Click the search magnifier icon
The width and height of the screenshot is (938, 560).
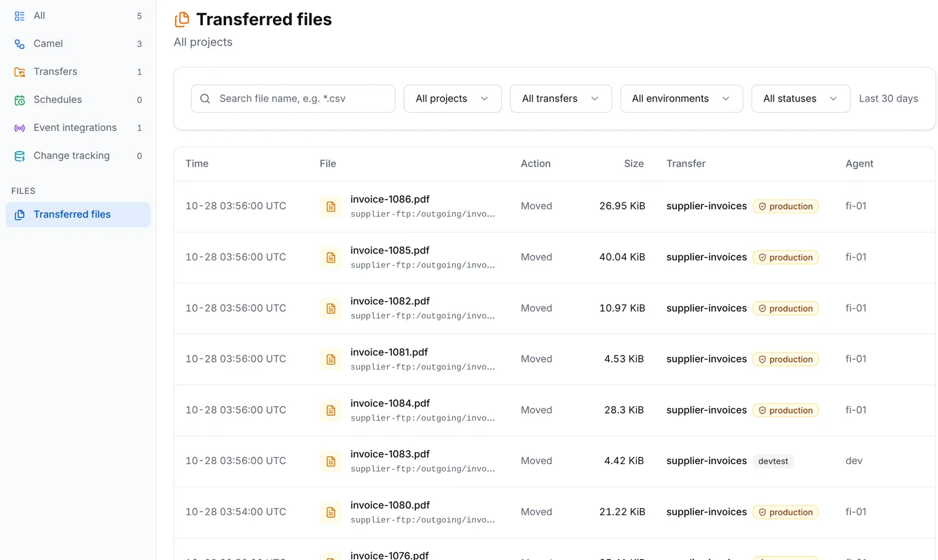tap(205, 99)
